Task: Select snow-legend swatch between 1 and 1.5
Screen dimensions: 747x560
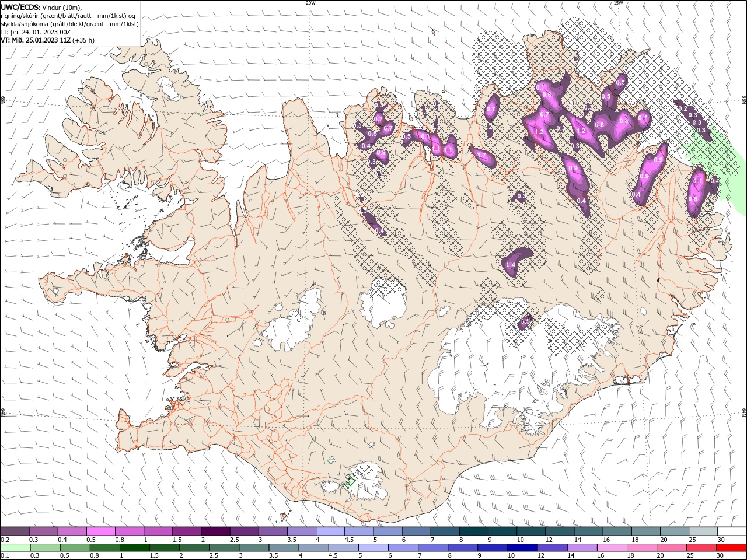Action: click(158, 531)
